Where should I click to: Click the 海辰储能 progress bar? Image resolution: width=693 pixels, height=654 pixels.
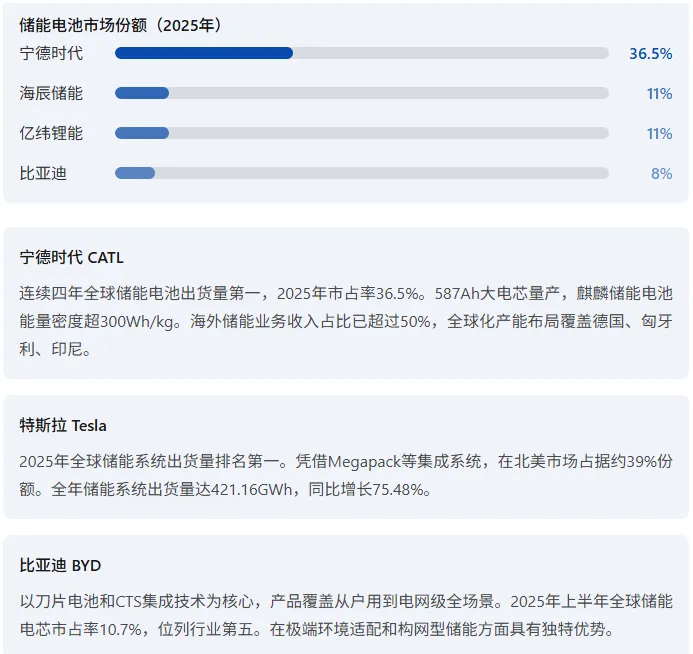click(361, 93)
